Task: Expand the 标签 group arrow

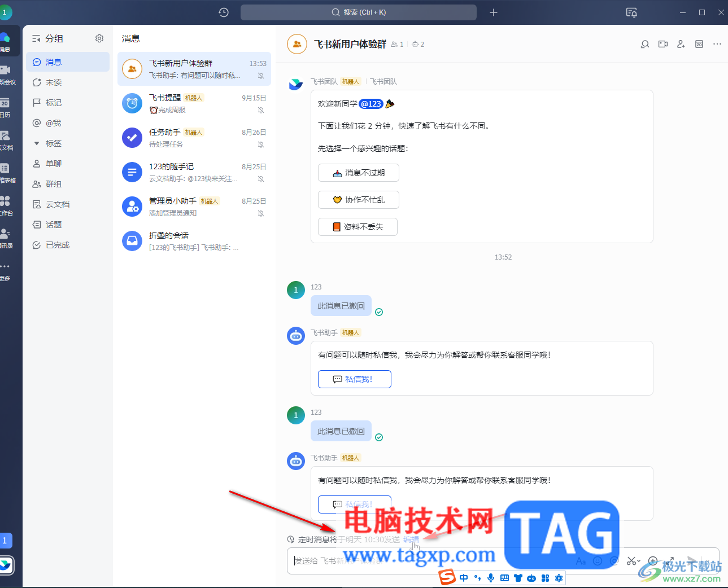Action: pyautogui.click(x=37, y=143)
